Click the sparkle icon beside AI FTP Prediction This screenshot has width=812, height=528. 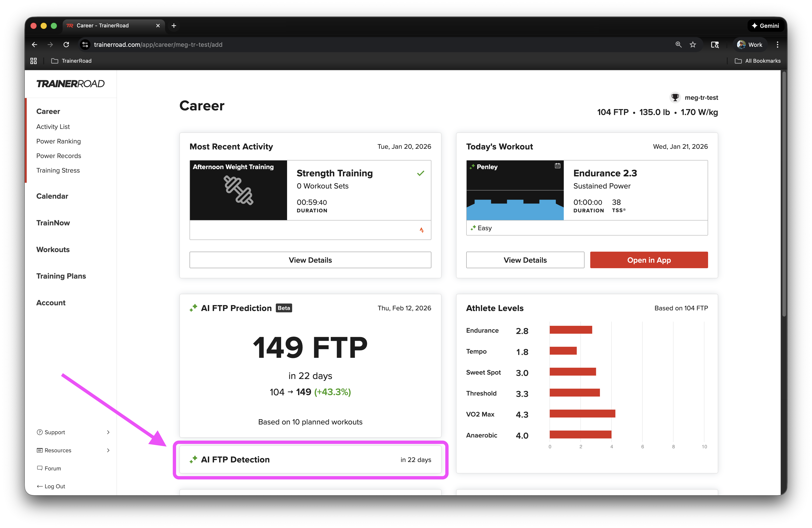pyautogui.click(x=194, y=308)
